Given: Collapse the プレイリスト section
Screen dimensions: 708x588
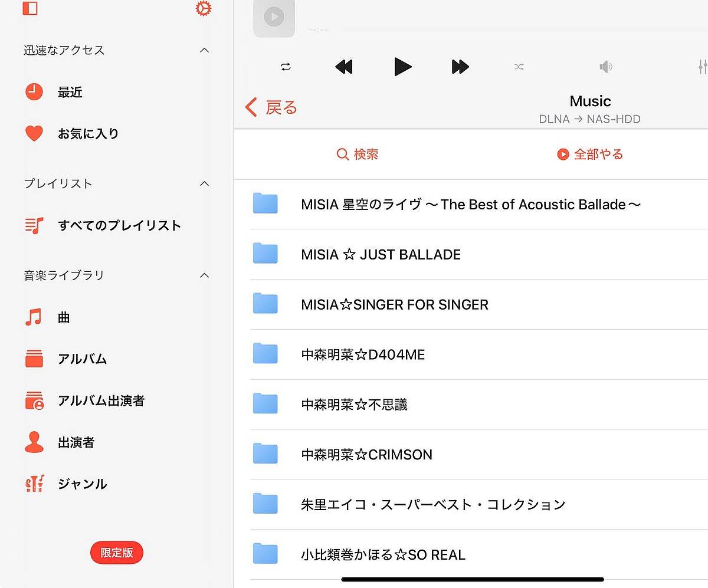Looking at the screenshot, I should point(204,183).
